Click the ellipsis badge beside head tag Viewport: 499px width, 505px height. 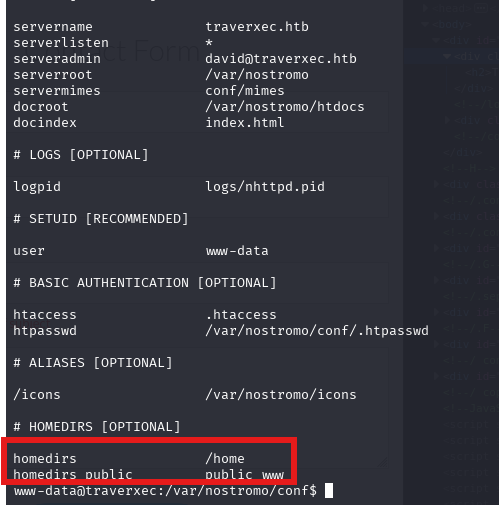coord(481,8)
